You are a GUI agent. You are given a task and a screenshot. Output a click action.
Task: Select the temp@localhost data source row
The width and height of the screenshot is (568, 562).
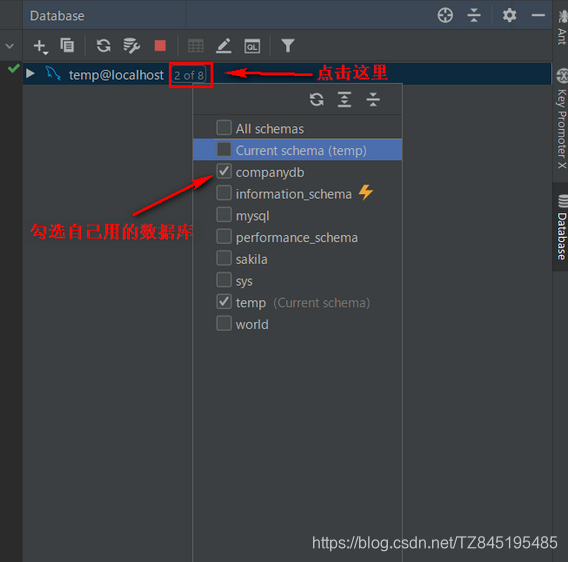[287, 74]
